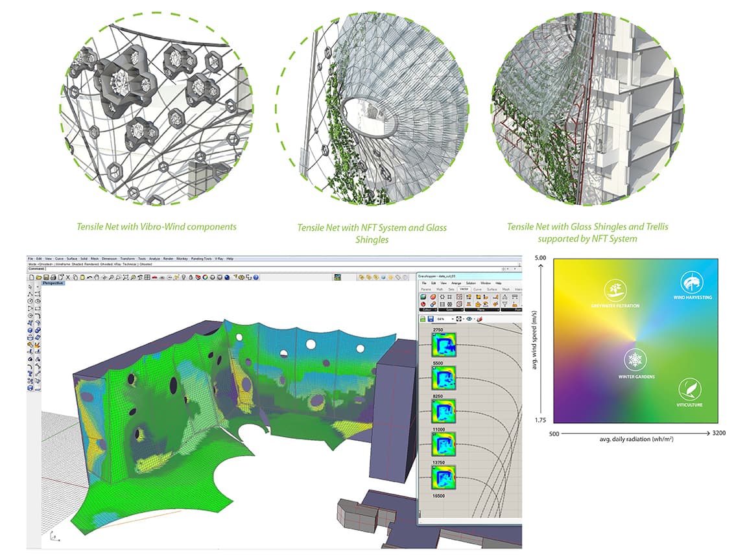Screen dimensions: 747x560
Task: Click the New file icon in Rhino toolbar
Action: (x=31, y=277)
